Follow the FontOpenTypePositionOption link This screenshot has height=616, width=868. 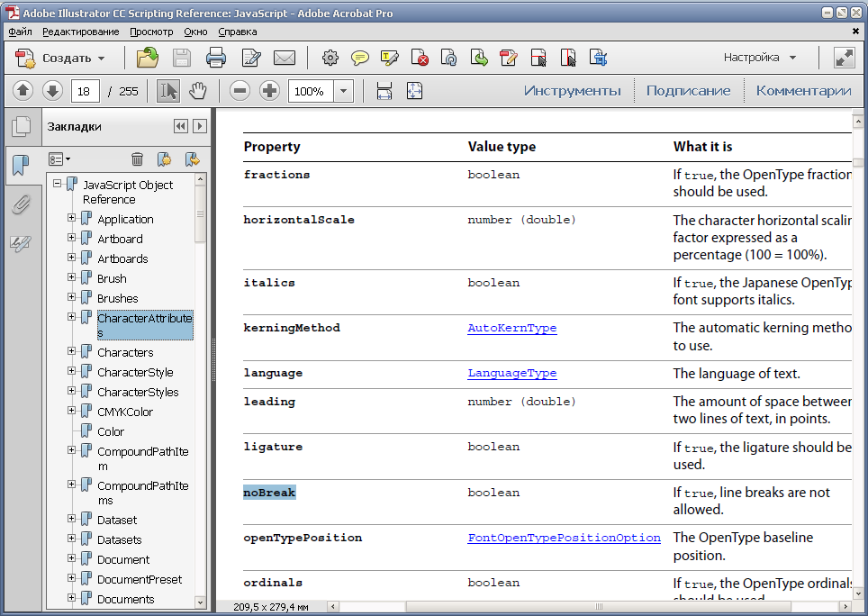[x=564, y=538]
